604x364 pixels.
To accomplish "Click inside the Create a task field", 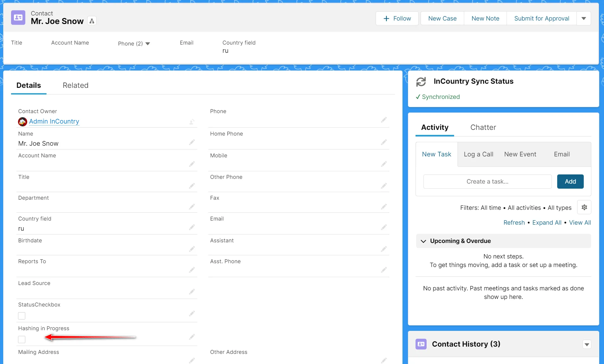I will pos(487,181).
